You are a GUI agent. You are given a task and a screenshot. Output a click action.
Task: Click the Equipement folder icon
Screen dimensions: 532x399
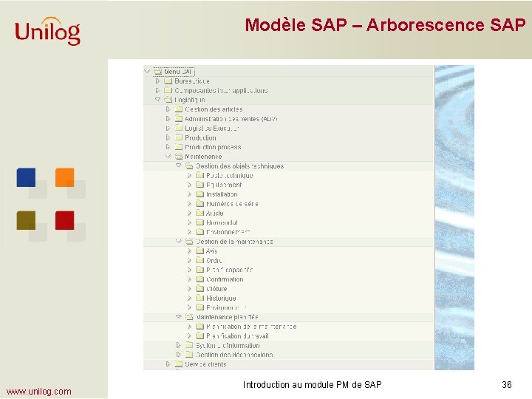tap(200, 185)
